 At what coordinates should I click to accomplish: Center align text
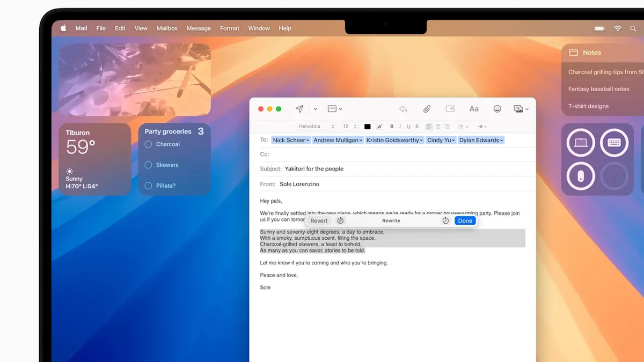[438, 127]
